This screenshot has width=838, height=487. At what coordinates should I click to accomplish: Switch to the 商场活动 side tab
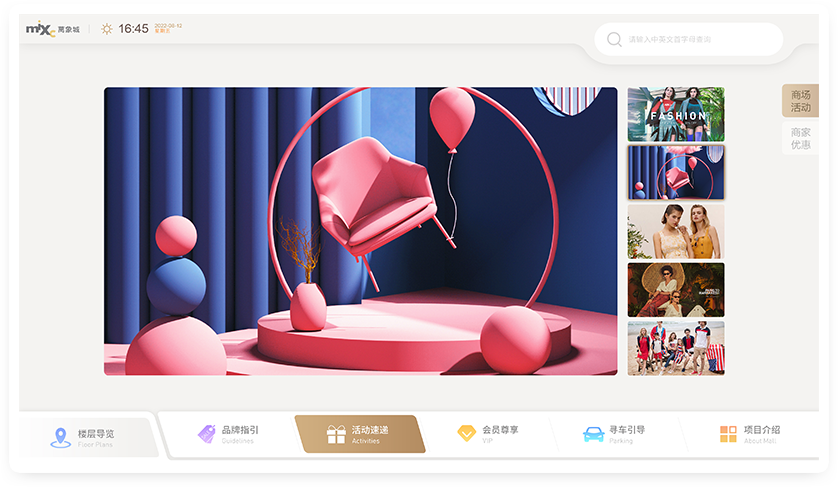click(x=800, y=101)
